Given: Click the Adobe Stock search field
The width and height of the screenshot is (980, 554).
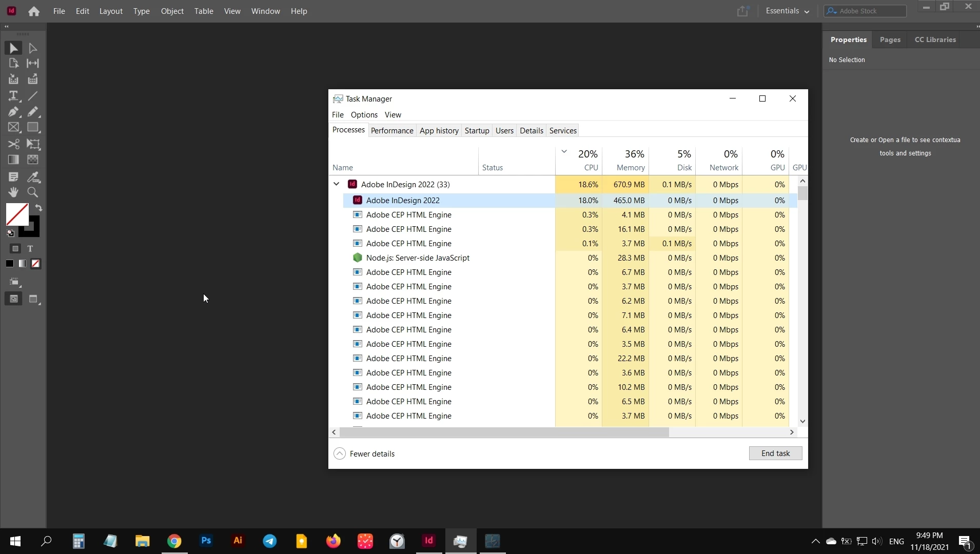Looking at the screenshot, I should click(x=865, y=11).
